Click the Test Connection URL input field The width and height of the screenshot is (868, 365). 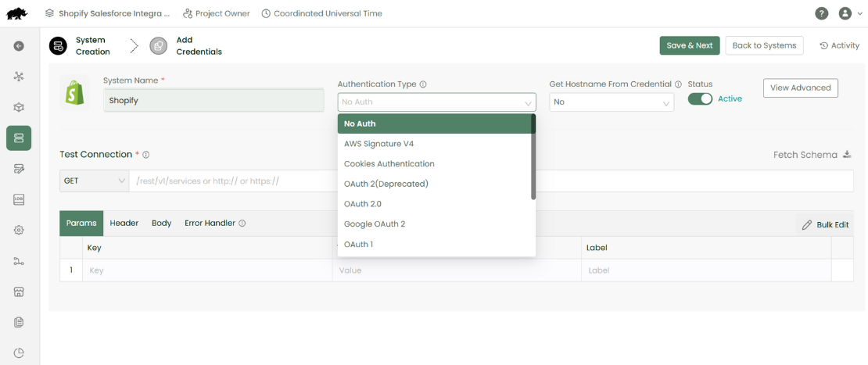[x=491, y=181]
